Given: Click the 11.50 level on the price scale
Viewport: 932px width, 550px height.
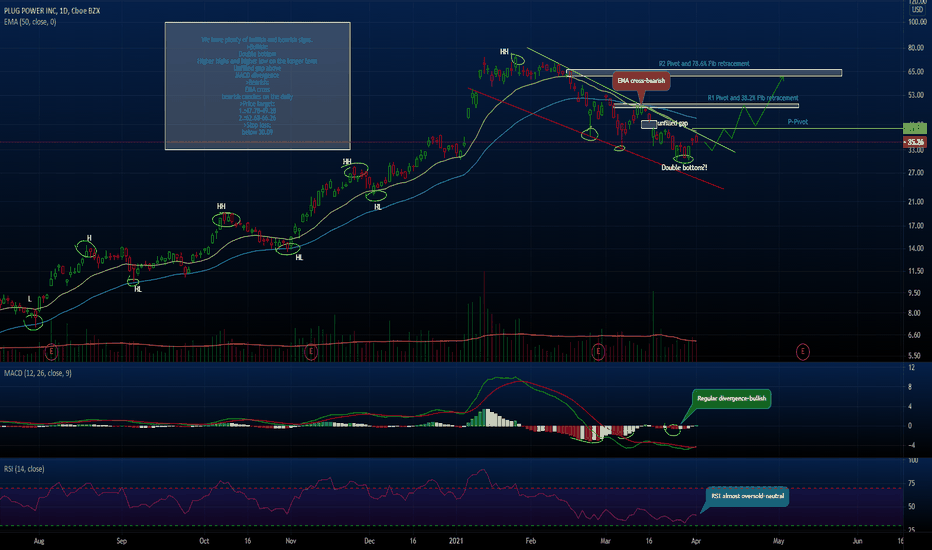Looking at the screenshot, I should coord(917,271).
